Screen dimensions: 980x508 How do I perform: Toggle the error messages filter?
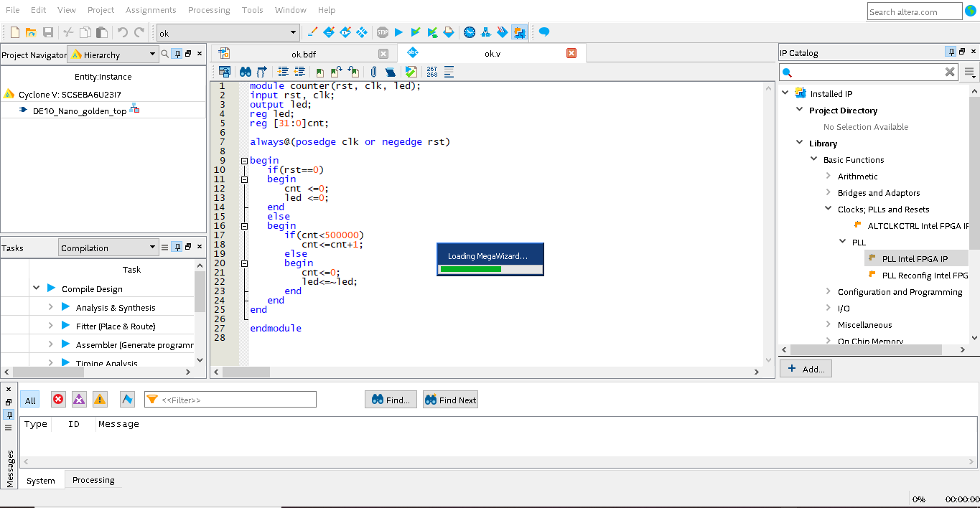(x=58, y=400)
